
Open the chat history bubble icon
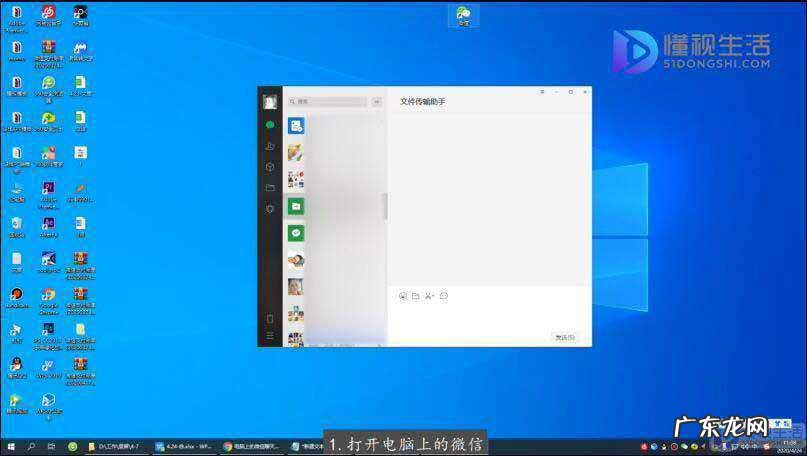pyautogui.click(x=444, y=296)
